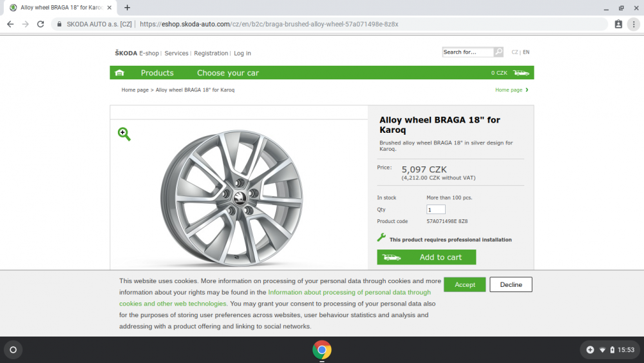Click the Wi-Fi status icon in tray

coord(602,350)
